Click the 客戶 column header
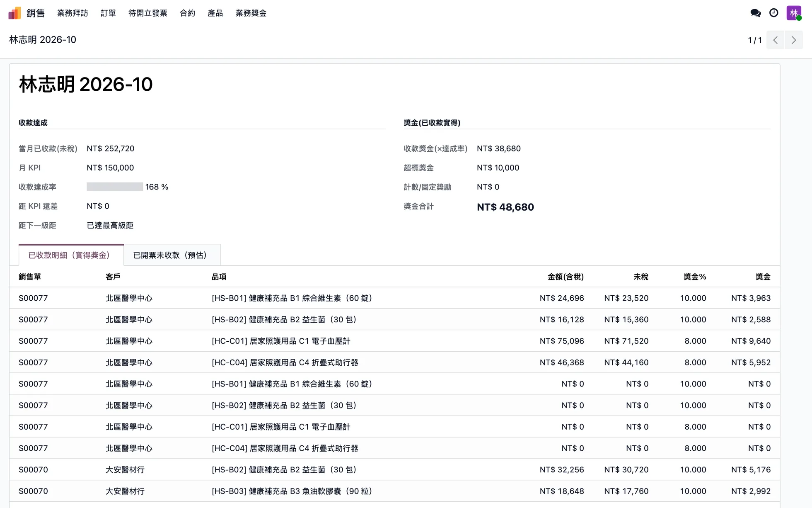Screen dimensions: 812x508 coord(113,277)
